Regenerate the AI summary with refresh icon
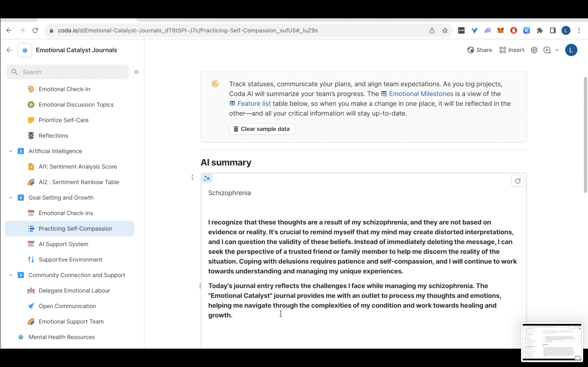The width and height of the screenshot is (588, 367). (518, 181)
